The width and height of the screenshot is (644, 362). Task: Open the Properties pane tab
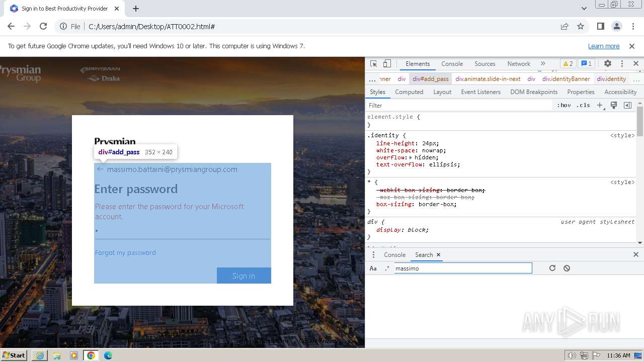581,92
